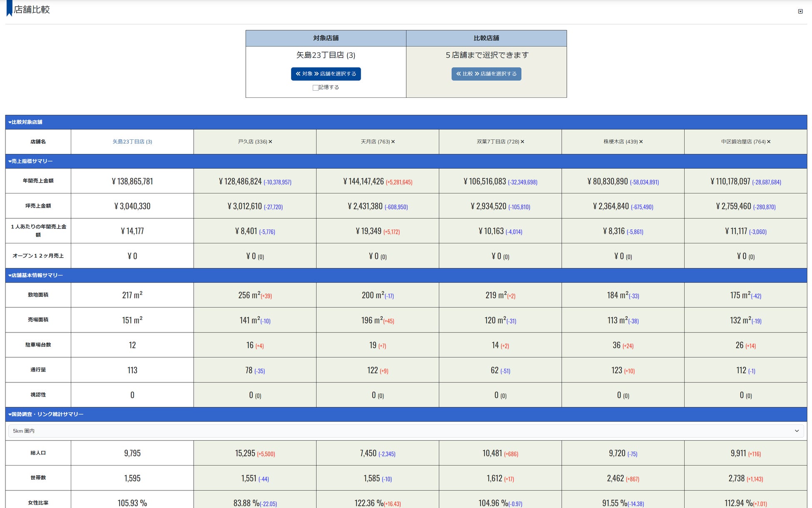Collapse the 店舗基本情報サマリー section
This screenshot has width=812, height=508.
click(35, 275)
